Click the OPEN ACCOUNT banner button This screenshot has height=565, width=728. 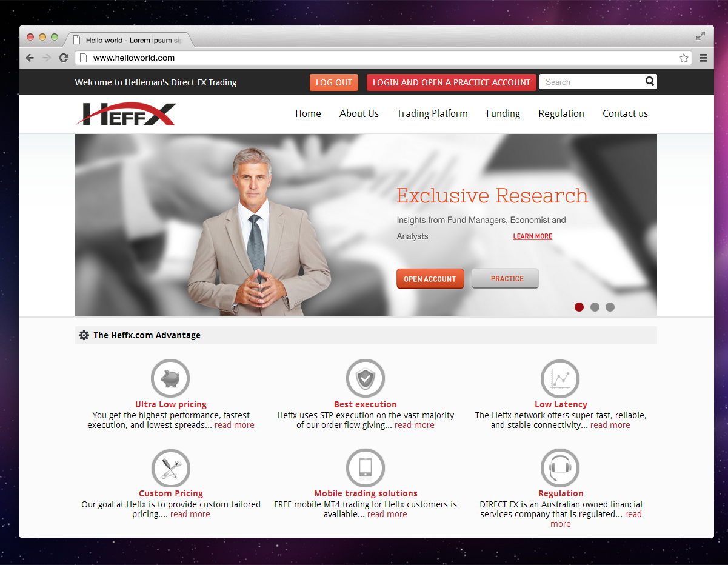coord(430,279)
